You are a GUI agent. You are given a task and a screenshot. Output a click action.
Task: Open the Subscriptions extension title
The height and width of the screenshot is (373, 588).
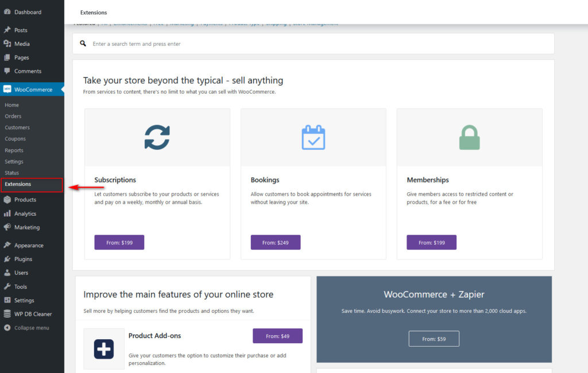[x=115, y=180]
